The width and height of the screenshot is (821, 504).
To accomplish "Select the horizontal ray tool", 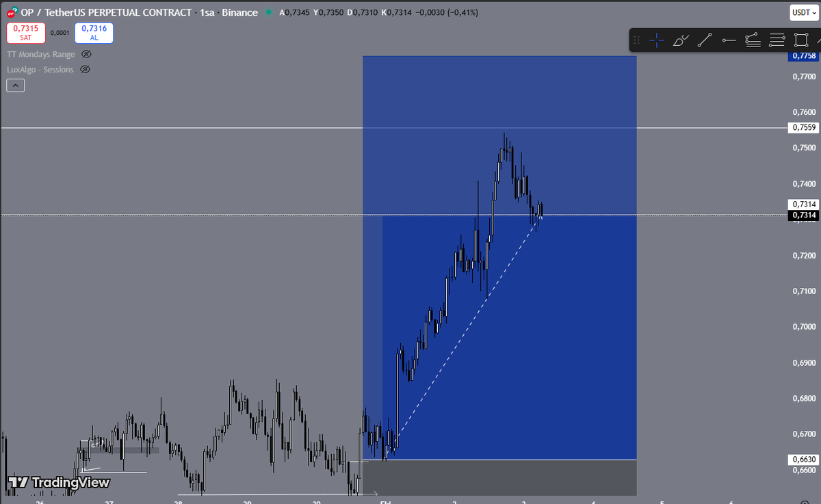I will coord(729,40).
